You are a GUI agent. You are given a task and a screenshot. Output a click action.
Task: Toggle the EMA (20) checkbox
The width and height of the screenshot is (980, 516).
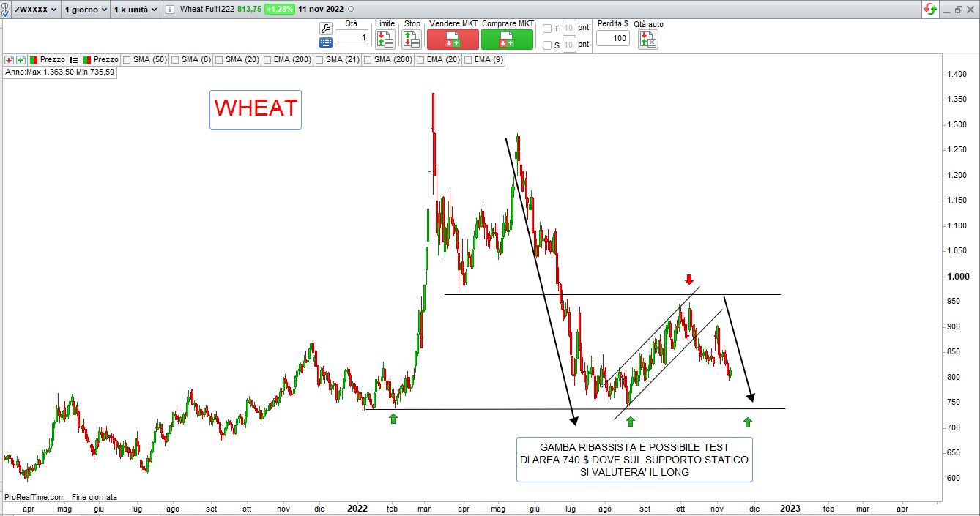point(421,59)
